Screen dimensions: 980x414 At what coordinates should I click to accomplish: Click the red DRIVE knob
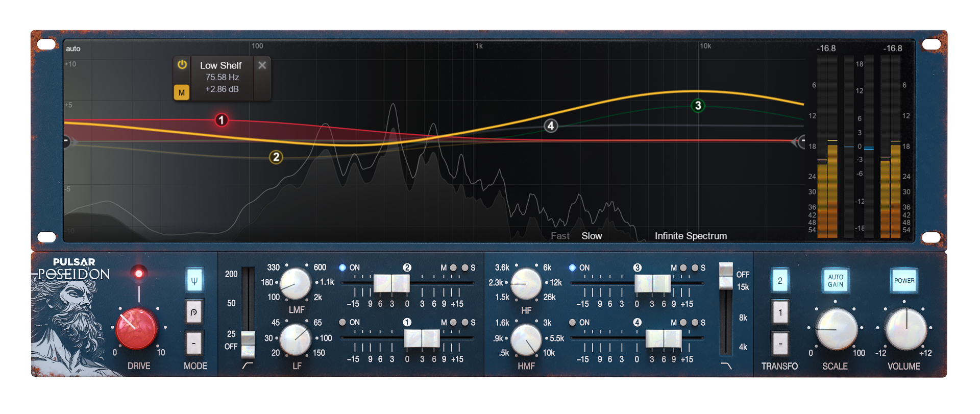coord(136,329)
